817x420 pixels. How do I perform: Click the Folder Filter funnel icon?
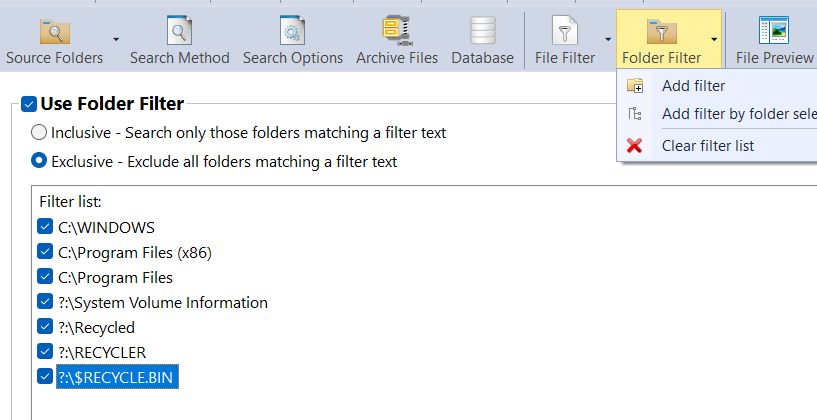(x=661, y=32)
